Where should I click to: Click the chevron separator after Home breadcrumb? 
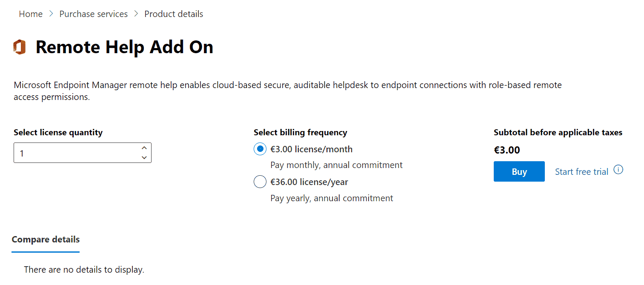pos(51,14)
